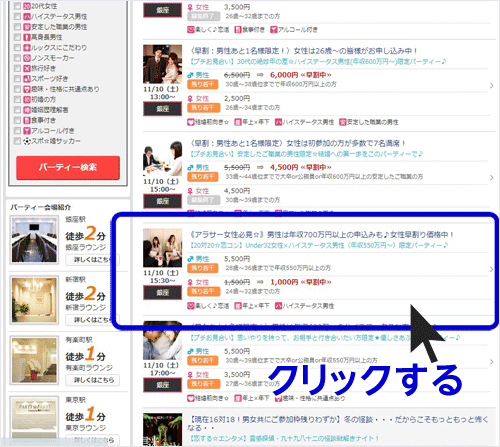Click the 高身長男性 category icon
500x447 pixels.
[x=27, y=37]
